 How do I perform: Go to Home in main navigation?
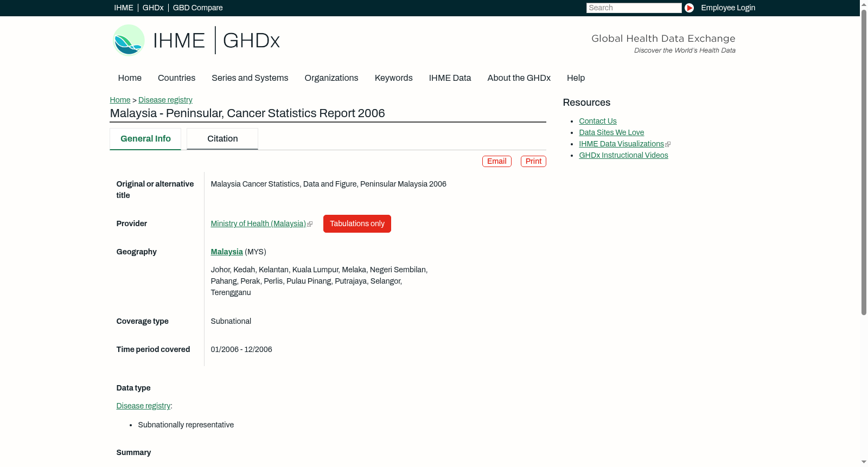130,78
